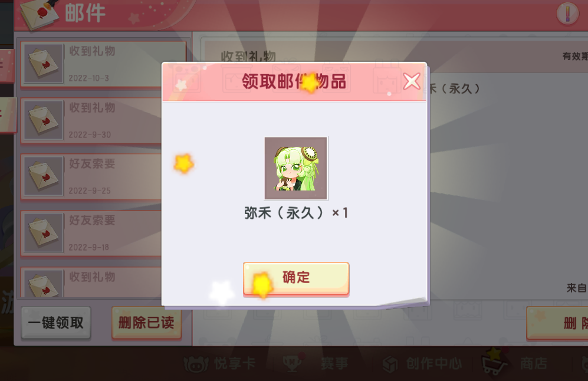Screen dimensions: 588x381
Task: Confirm with the 确定 button
Action: [296, 279]
